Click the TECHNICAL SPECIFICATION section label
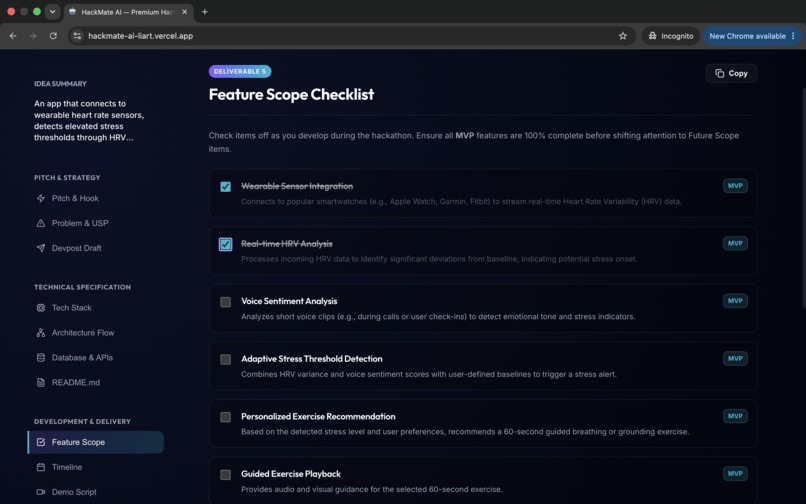This screenshot has height=504, width=806. click(82, 287)
